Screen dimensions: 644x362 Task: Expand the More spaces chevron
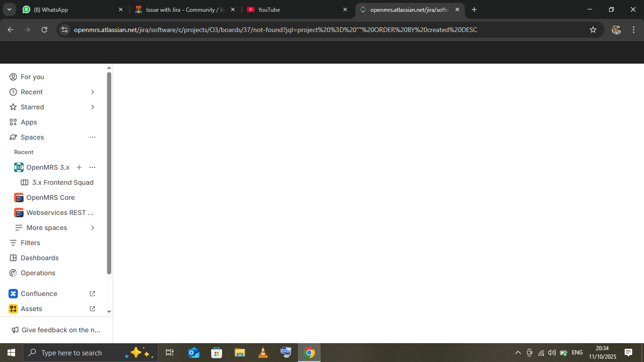pyautogui.click(x=92, y=228)
